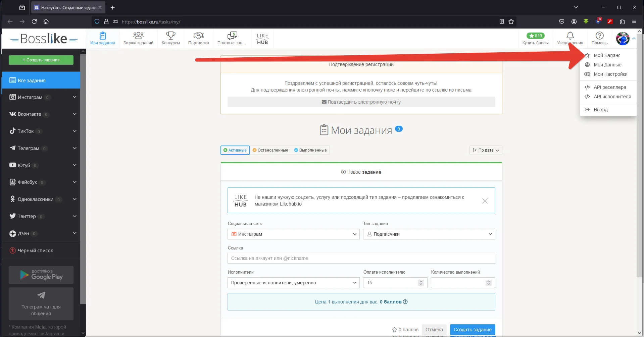Image resolution: width=644 pixels, height=337 pixels.
Task: Click the Помощь question mark icon
Action: 599,36
